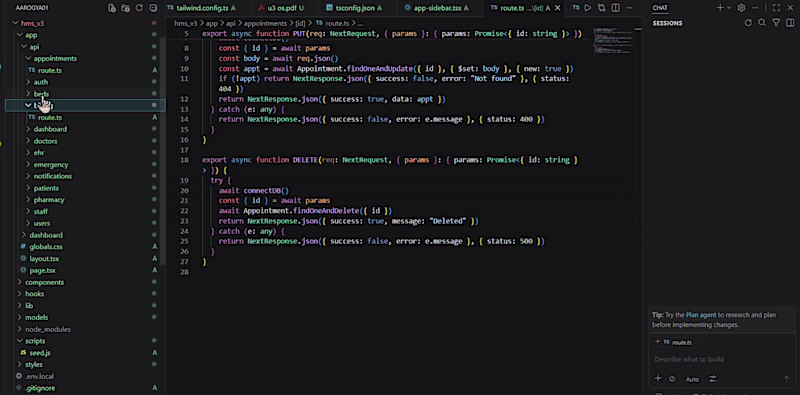
Task: Search chat sessions
Action: pyautogui.click(x=762, y=22)
